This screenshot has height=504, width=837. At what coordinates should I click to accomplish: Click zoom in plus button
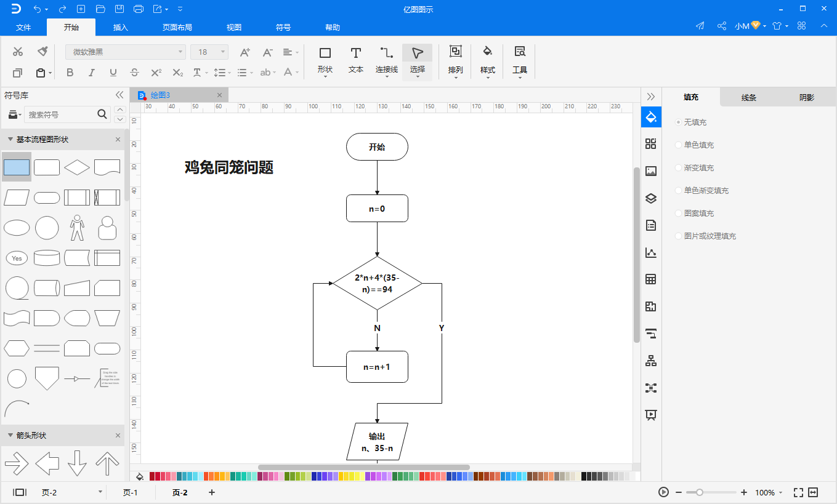[744, 492]
